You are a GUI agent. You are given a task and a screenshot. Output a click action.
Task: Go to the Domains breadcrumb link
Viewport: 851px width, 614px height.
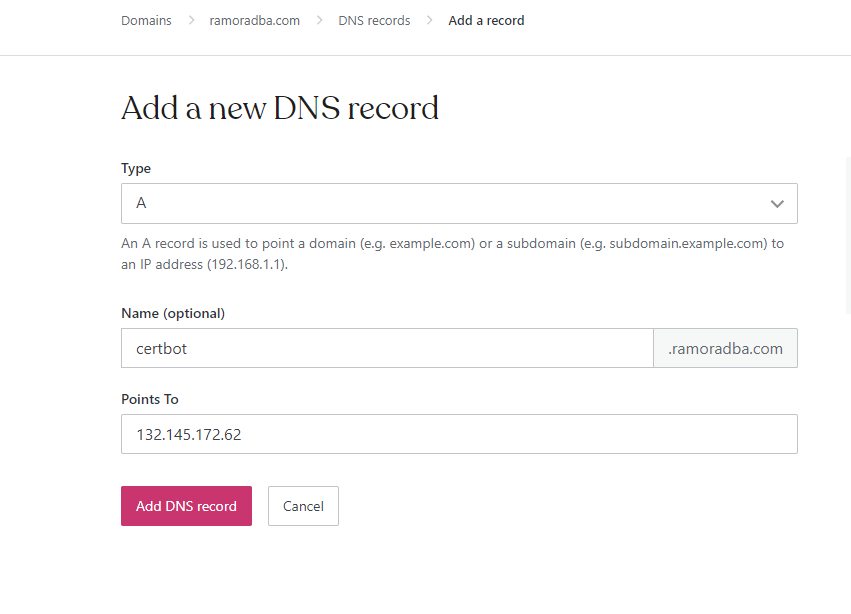pyautogui.click(x=146, y=20)
